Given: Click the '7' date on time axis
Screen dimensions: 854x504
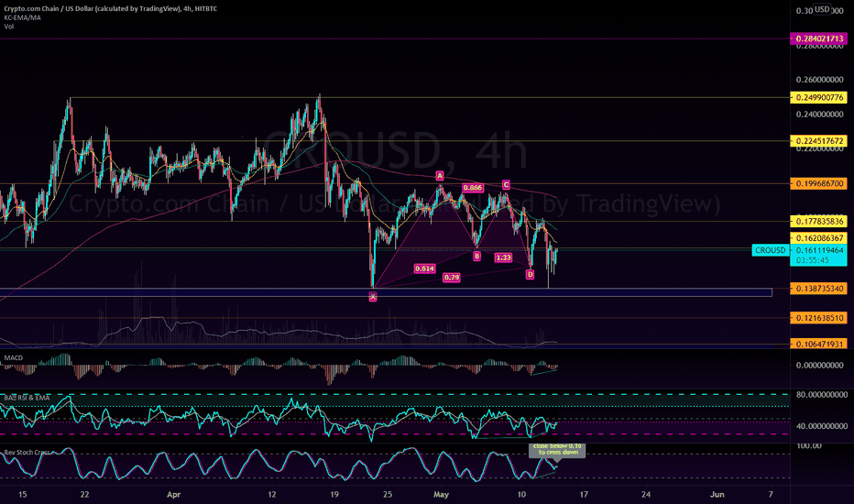Looking at the screenshot, I should click(770, 495).
